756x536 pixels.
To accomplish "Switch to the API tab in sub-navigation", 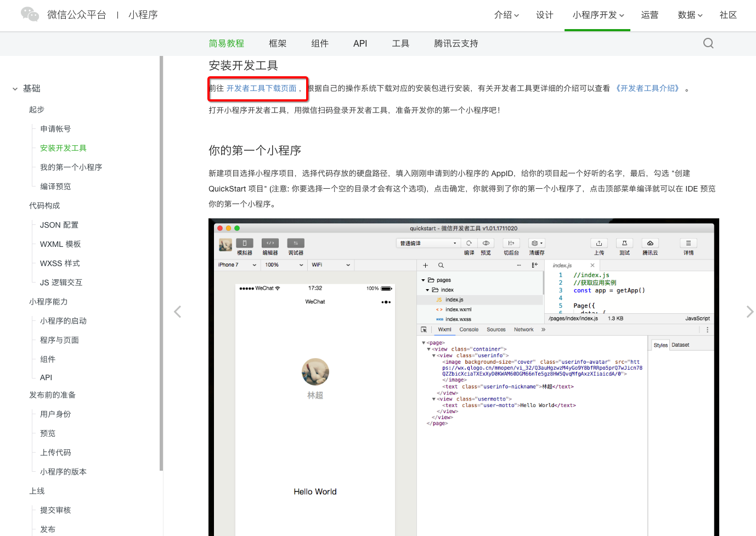I will (360, 43).
